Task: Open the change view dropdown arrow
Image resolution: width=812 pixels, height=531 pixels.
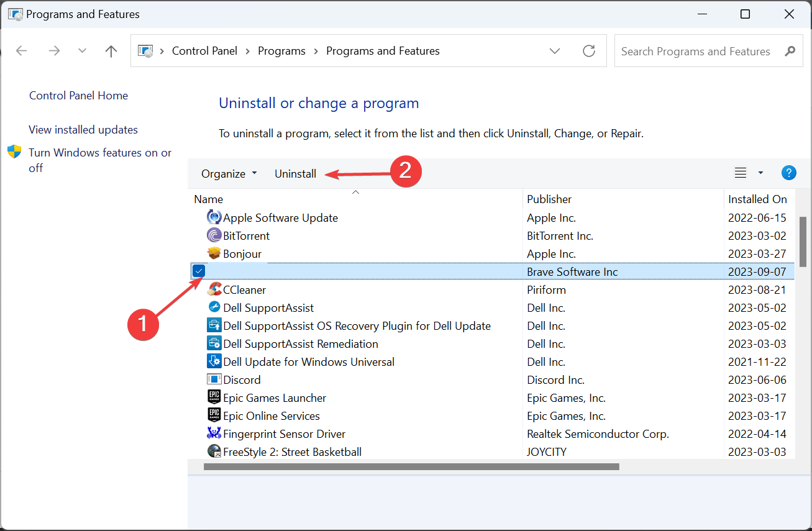Action: click(760, 173)
